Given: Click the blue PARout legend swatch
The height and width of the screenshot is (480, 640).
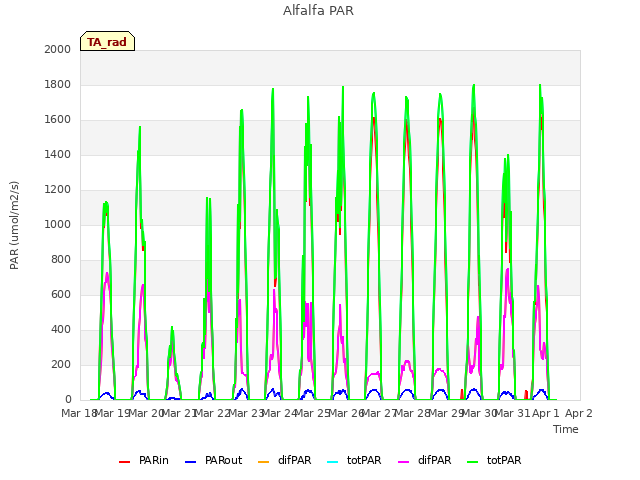Looking at the screenshot, I should point(191,462).
